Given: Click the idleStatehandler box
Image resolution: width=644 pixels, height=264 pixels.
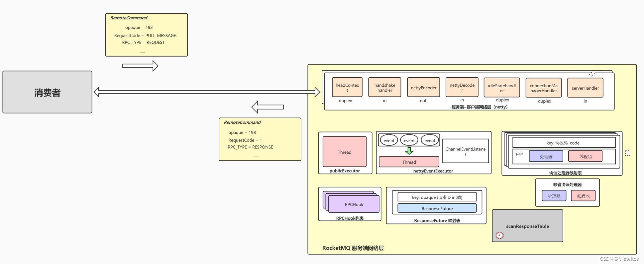Looking at the screenshot, I should coord(502,87).
